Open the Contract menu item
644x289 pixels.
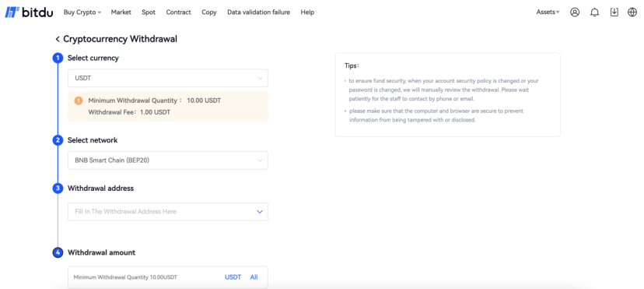click(x=179, y=12)
